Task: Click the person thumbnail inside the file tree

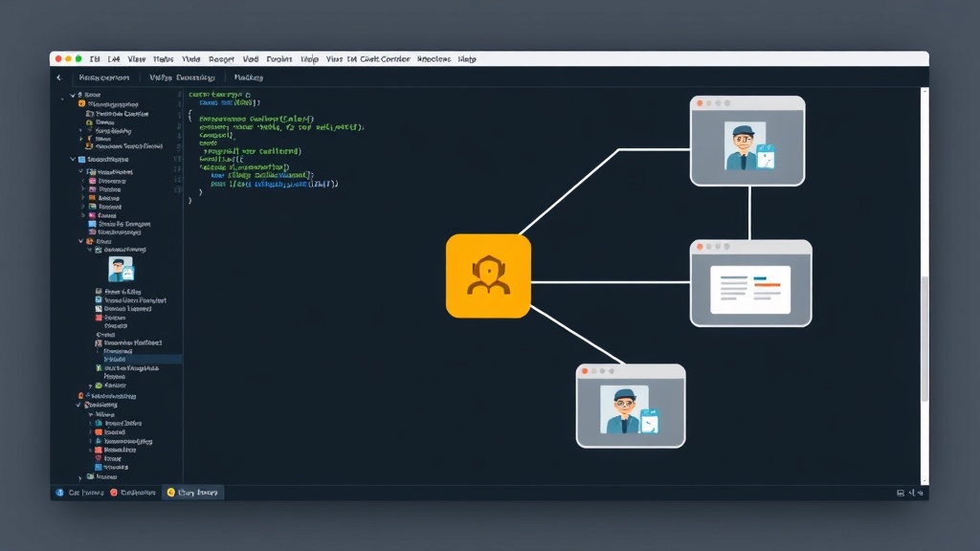Action: [x=121, y=269]
